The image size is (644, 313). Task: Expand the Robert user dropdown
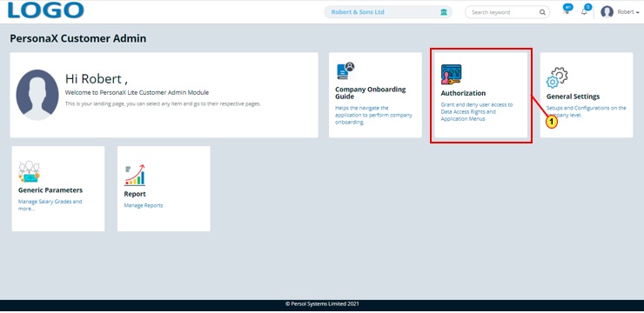(628, 12)
